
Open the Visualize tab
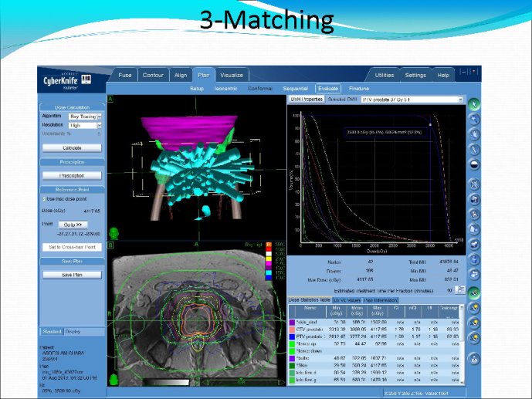pyautogui.click(x=232, y=76)
